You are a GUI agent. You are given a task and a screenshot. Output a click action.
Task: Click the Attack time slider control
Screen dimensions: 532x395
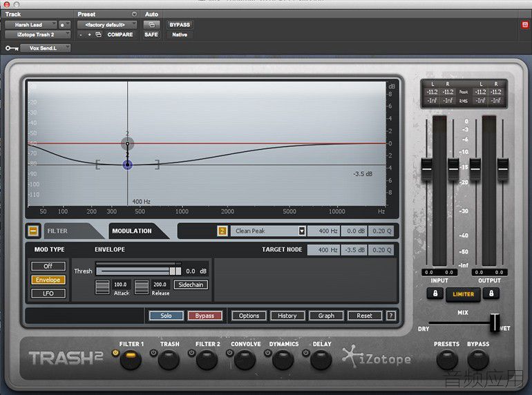(102, 287)
